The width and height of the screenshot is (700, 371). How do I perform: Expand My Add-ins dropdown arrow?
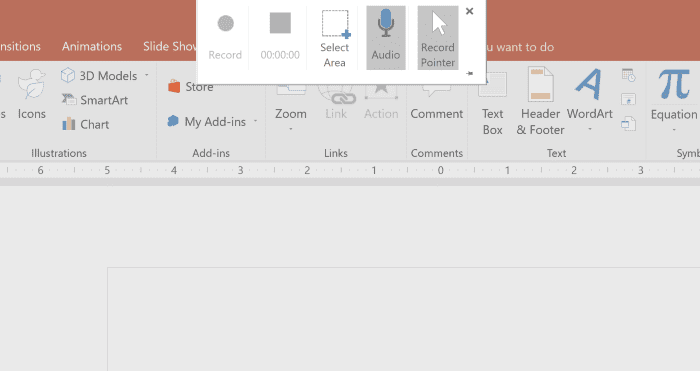255,121
